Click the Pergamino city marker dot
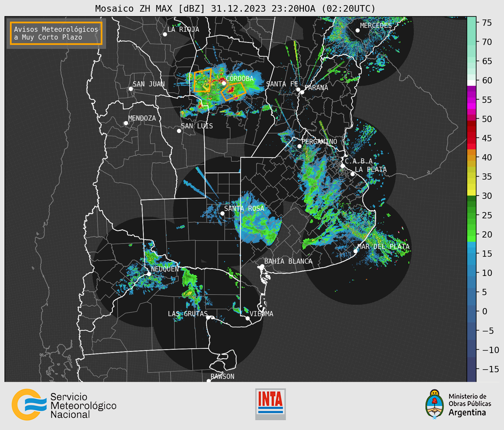 [x=299, y=146]
